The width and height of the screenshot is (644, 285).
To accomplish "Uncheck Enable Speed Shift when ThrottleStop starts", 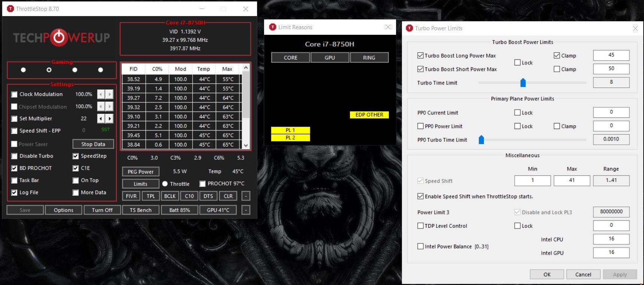I will point(420,196).
